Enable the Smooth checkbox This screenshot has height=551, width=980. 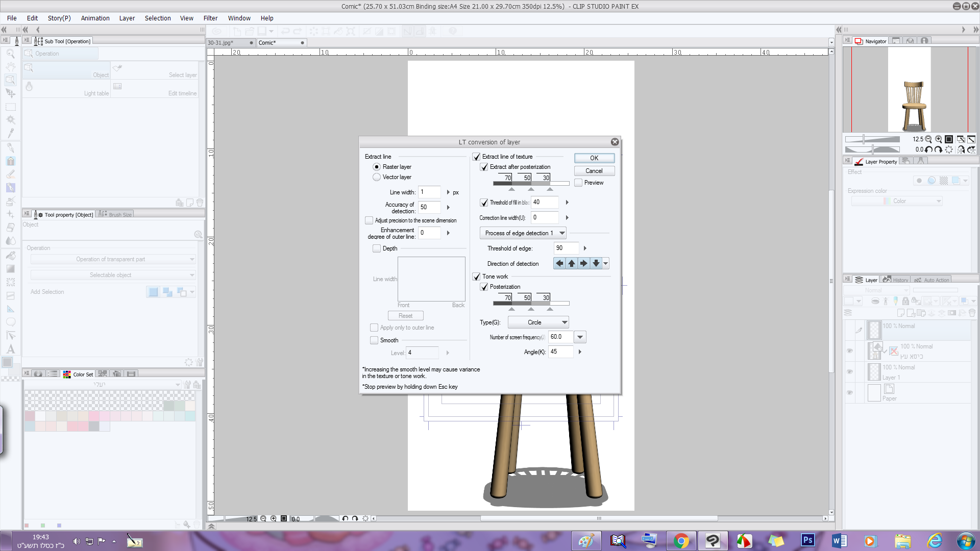tap(374, 340)
